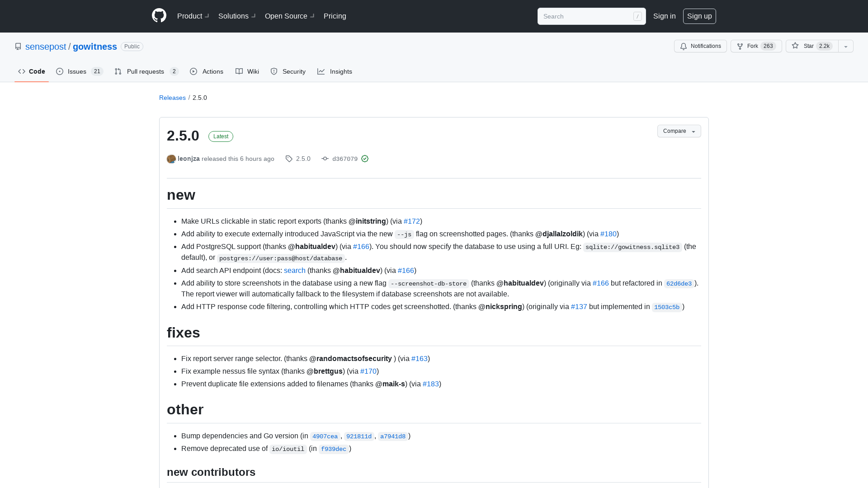This screenshot has width=868, height=488.
Task: Click the Public visibility badge
Action: (x=132, y=47)
